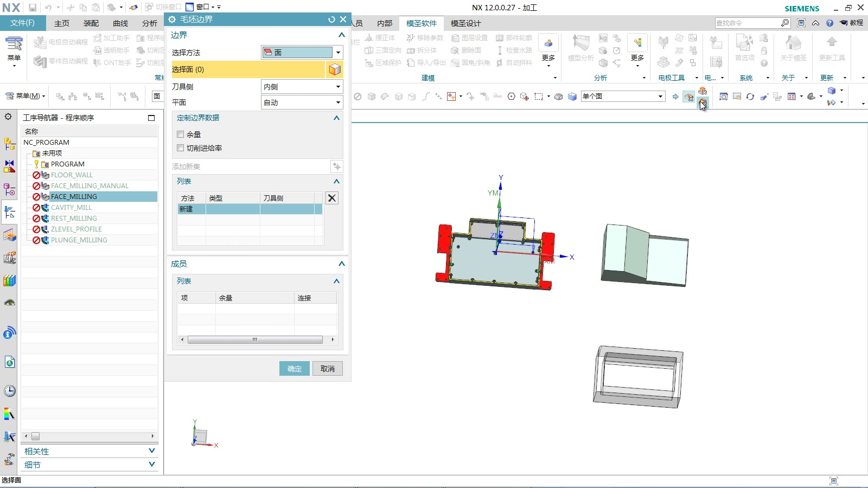Open the Assembly Navigator sidebar tab
Image resolution: width=868 pixels, height=488 pixels.
[x=9, y=144]
